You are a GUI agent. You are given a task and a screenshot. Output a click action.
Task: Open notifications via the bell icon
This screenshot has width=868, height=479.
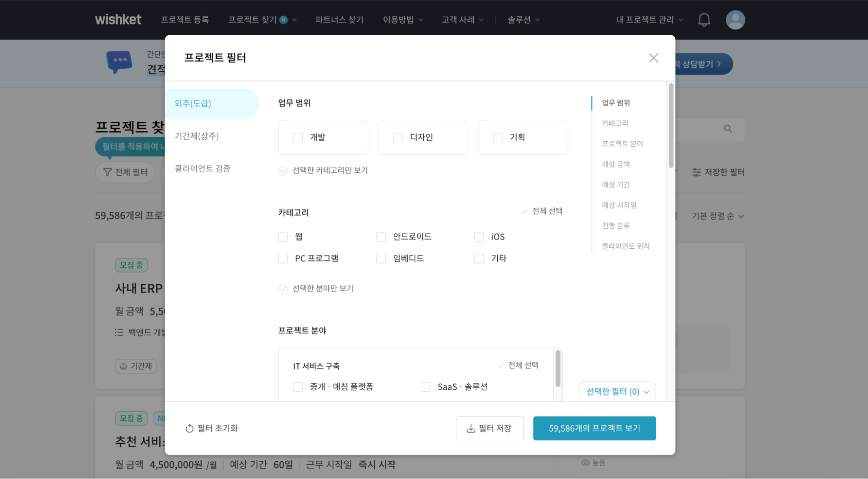coord(704,20)
